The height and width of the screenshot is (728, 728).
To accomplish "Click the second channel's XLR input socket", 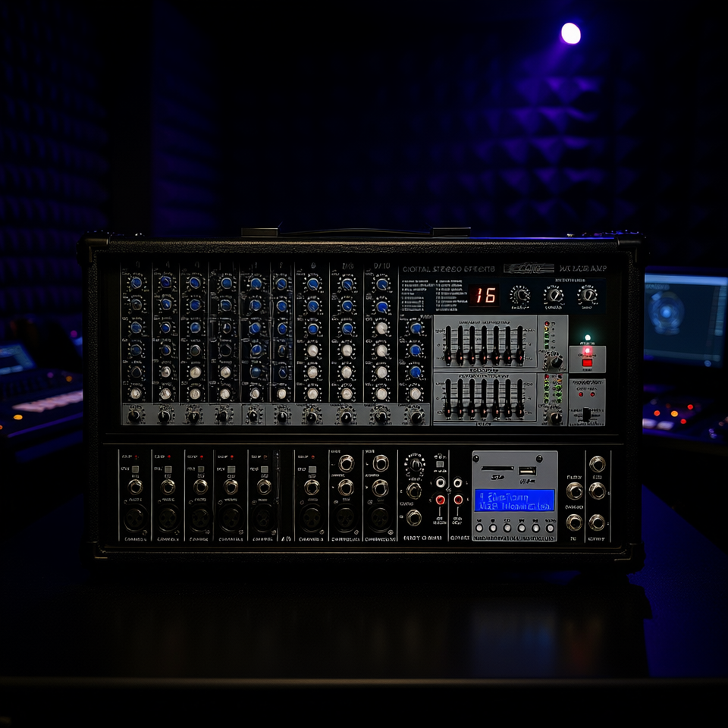I will [168, 517].
